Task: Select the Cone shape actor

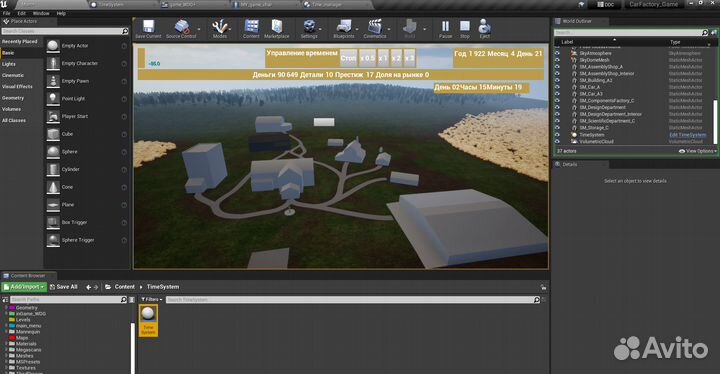Action: click(x=86, y=187)
